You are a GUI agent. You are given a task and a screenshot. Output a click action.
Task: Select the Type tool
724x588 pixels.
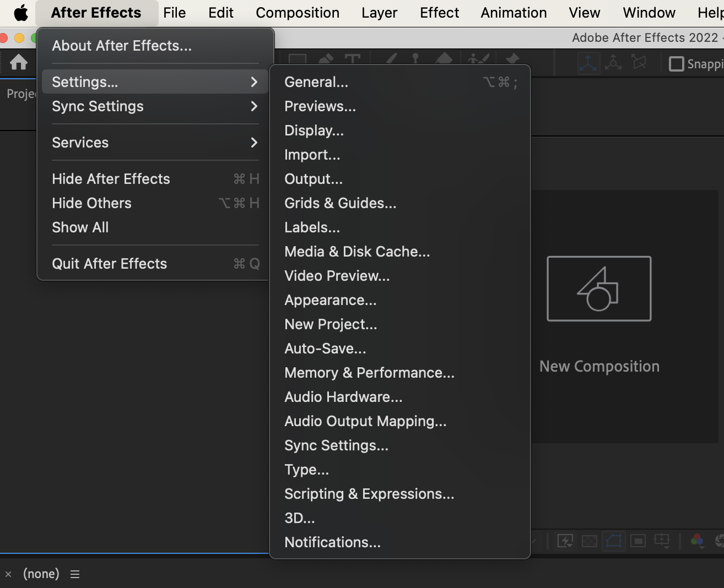(353, 58)
